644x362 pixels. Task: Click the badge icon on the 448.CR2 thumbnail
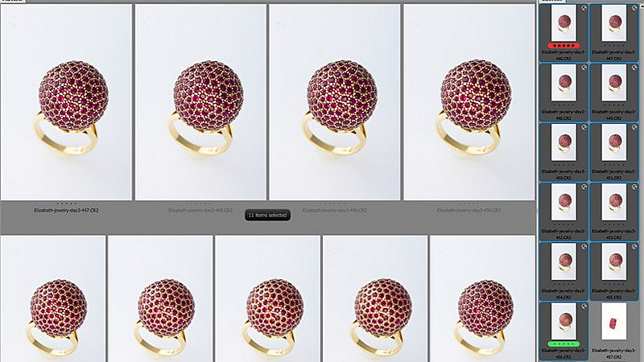(584, 68)
